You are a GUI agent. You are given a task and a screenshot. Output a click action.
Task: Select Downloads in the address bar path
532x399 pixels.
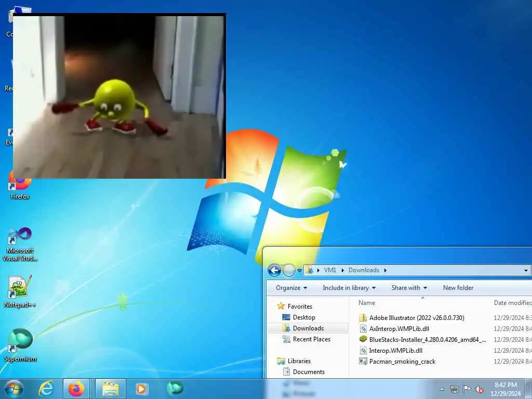point(364,270)
